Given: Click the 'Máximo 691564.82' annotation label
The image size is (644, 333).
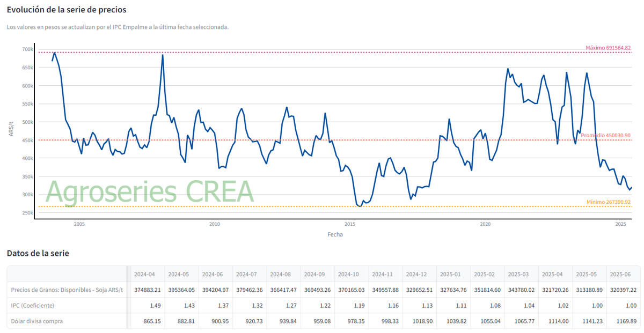Looking at the screenshot, I should [608, 48].
